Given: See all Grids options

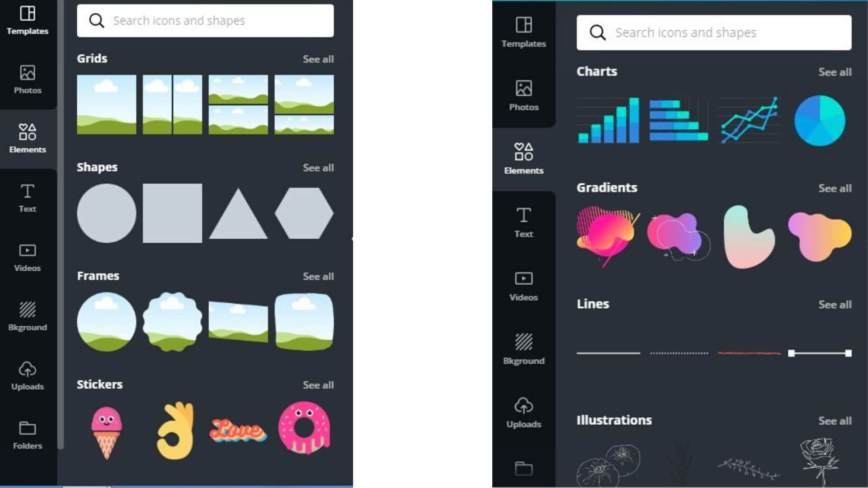Looking at the screenshot, I should 318,58.
